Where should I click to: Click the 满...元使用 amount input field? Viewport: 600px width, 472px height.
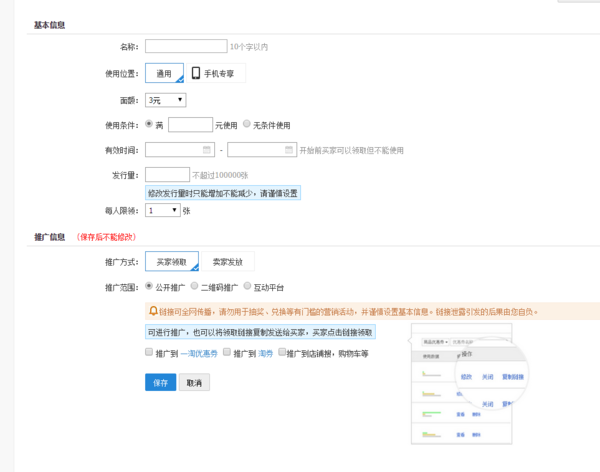190,125
